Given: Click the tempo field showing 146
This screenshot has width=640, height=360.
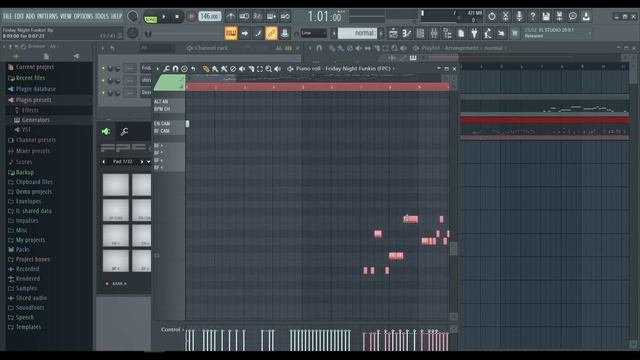Looking at the screenshot, I should (210, 16).
